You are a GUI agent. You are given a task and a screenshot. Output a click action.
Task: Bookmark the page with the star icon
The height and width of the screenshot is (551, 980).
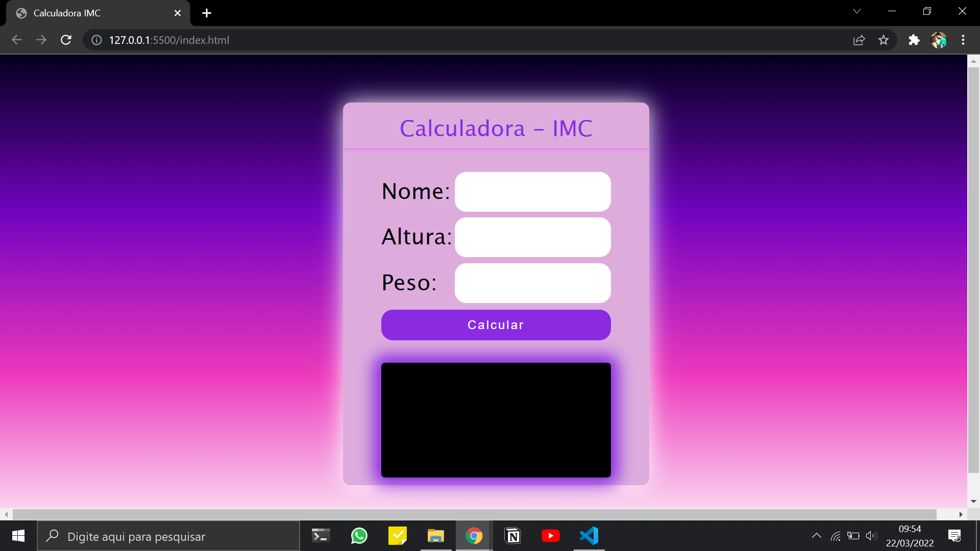[884, 40]
